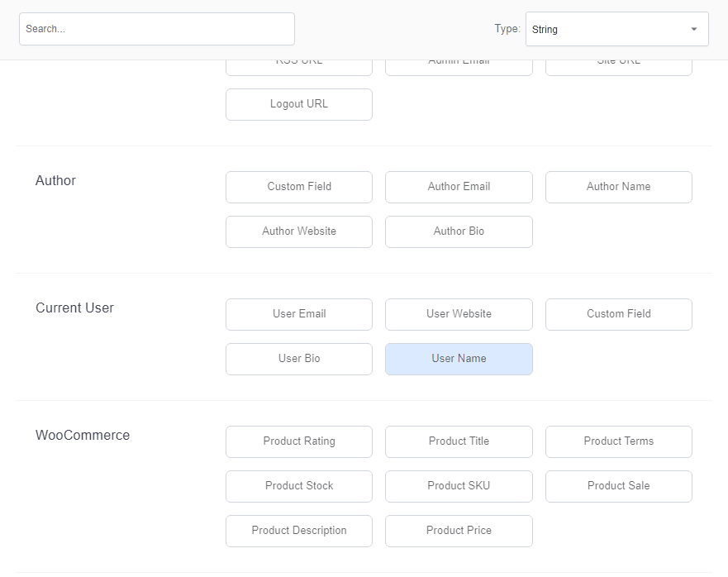Screen dimensions: 728x577
Task: Click the highlighted User Name option
Action: [459, 359]
